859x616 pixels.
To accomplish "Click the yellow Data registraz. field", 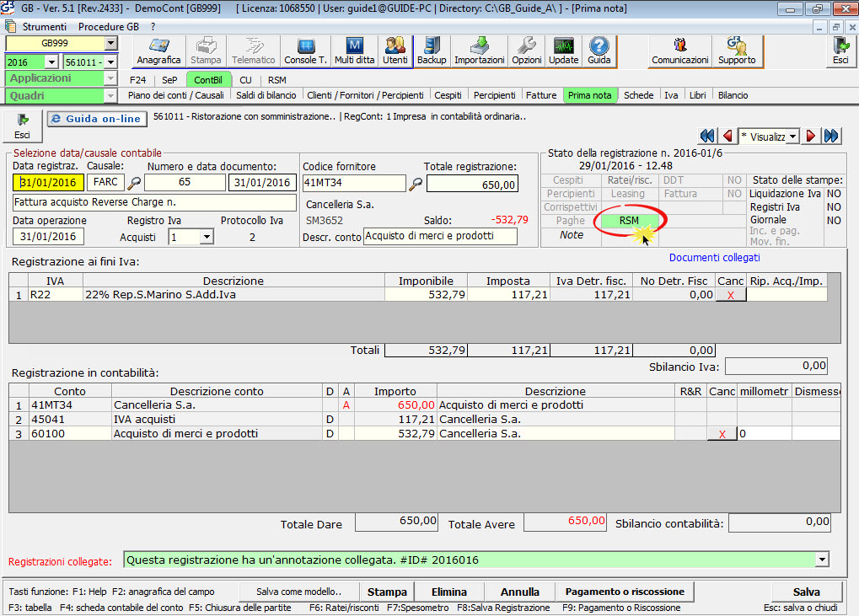I will (48, 183).
